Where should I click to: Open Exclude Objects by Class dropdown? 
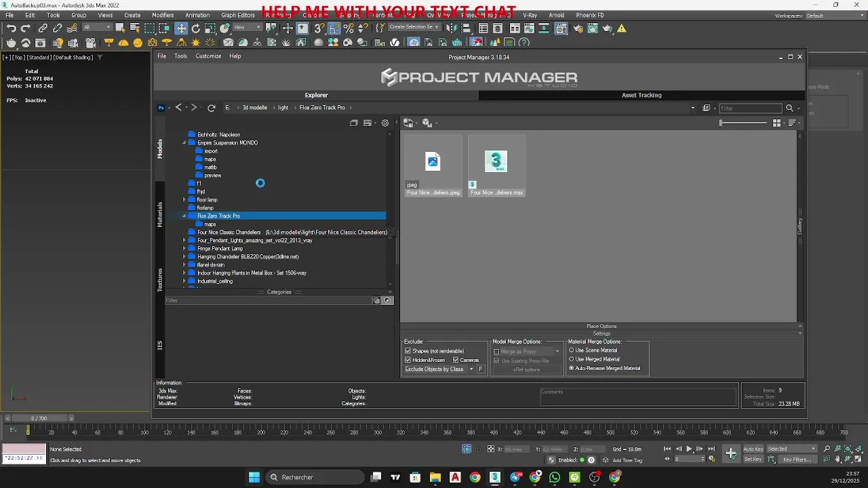point(439,369)
